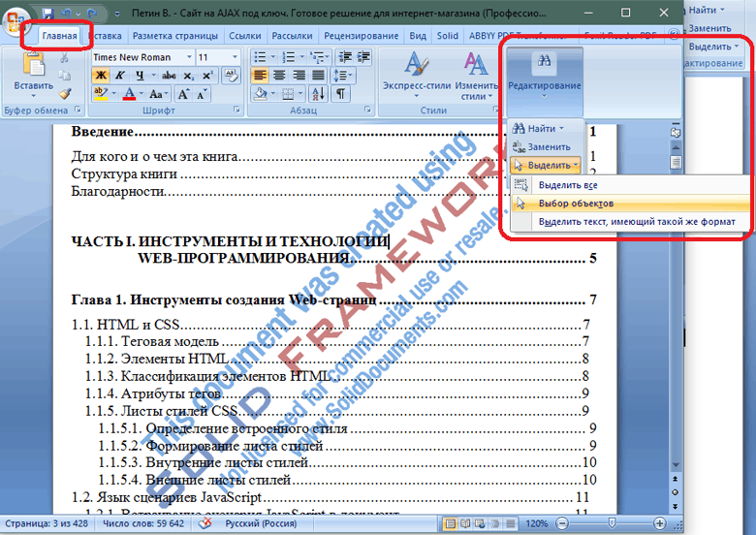
Task: Align text left
Action: [x=260, y=76]
